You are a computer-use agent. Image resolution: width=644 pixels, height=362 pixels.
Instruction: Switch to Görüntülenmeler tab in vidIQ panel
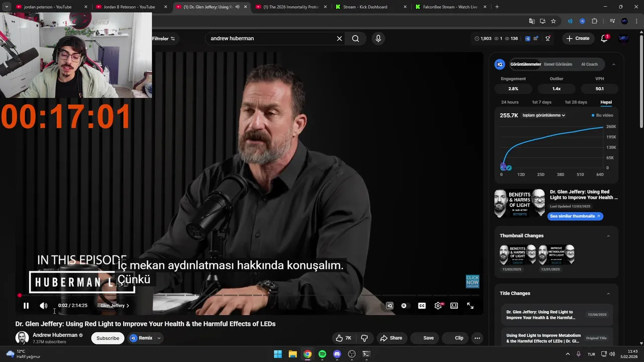pos(525,64)
